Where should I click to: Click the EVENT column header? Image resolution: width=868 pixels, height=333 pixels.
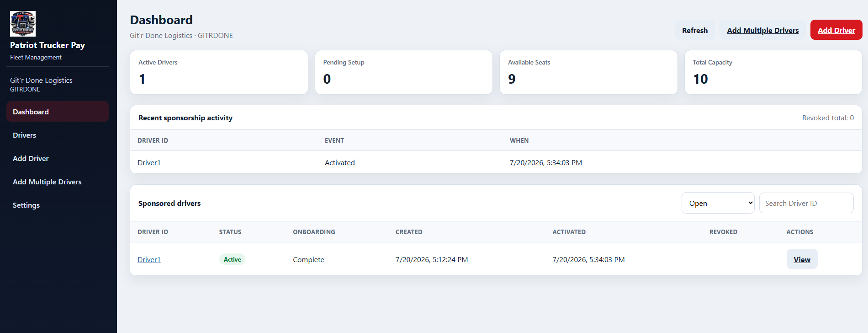[x=334, y=140]
